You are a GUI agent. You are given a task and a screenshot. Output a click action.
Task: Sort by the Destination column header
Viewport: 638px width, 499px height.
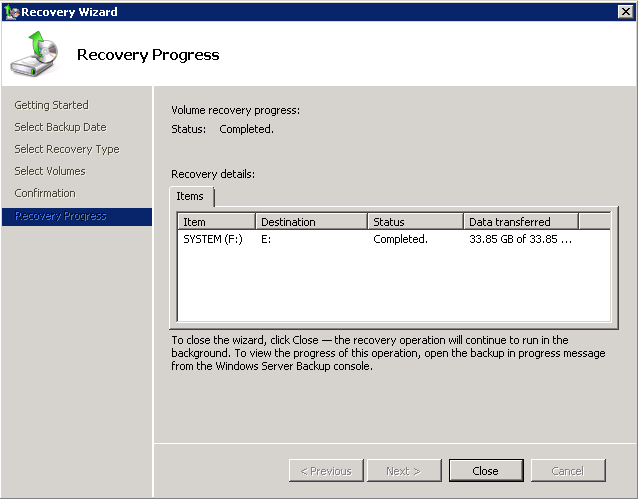[x=312, y=222]
